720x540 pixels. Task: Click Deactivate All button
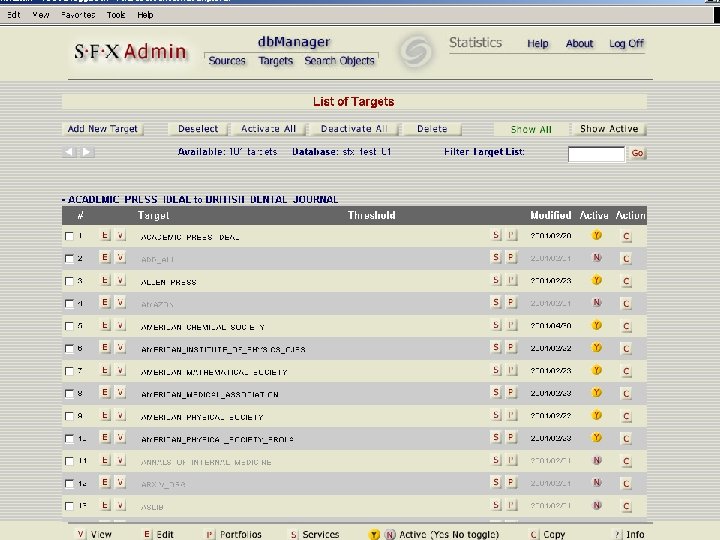coord(354,129)
